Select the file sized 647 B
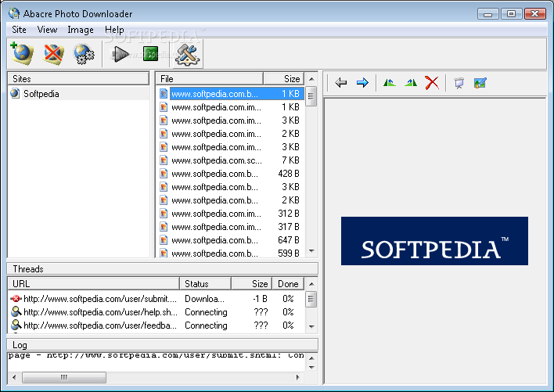The width and height of the screenshot is (554, 392). coord(231,240)
